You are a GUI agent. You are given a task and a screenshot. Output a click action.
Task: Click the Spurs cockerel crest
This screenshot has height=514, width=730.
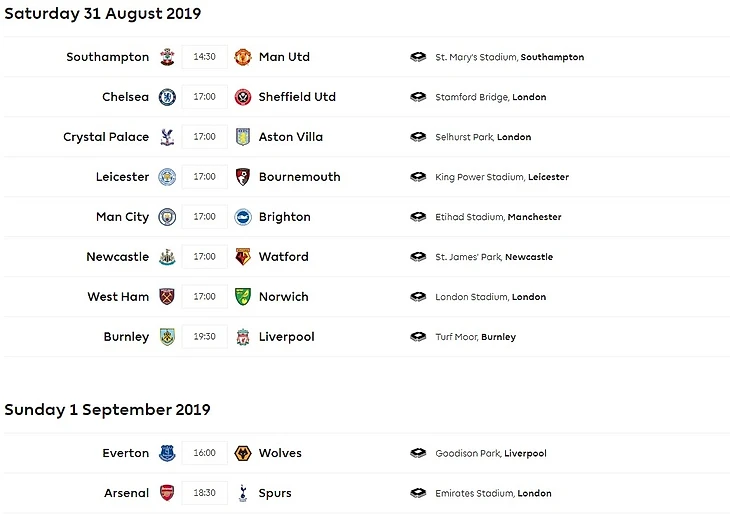click(242, 493)
